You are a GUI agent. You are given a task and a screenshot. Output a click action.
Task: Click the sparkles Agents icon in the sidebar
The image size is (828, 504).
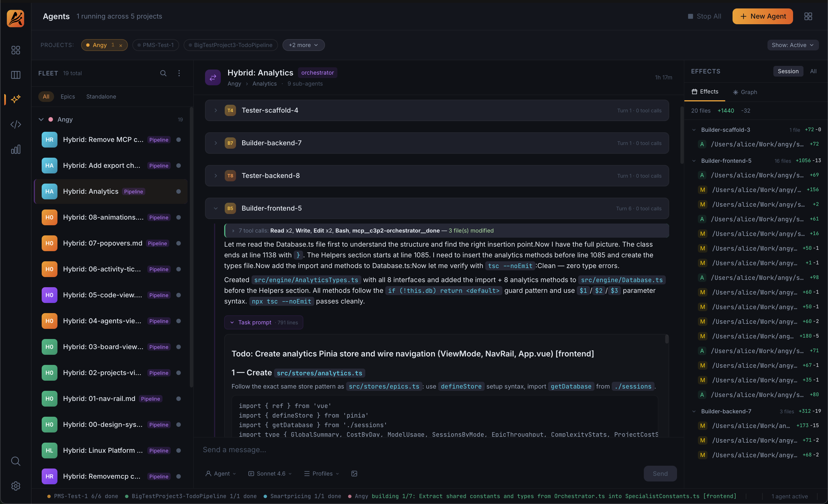pyautogui.click(x=15, y=99)
